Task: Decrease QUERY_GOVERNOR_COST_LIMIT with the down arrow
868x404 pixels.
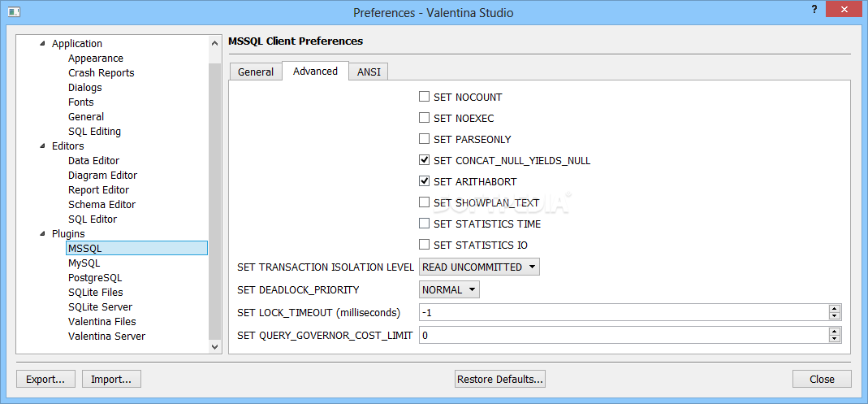Action: [834, 339]
